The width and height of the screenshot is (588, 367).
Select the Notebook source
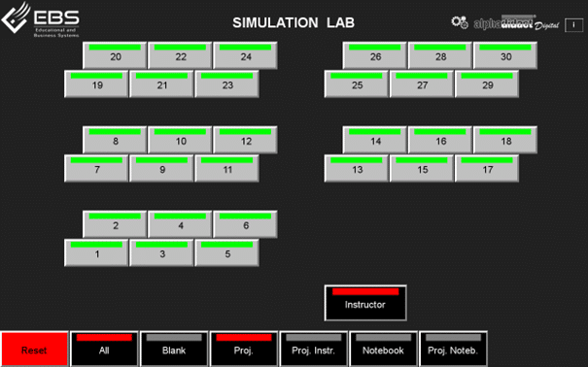click(x=383, y=349)
